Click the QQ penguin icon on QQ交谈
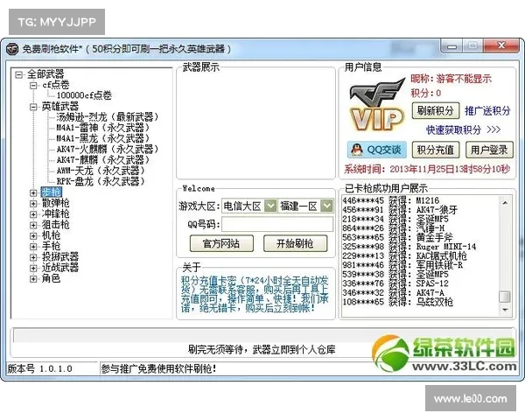 click(x=357, y=150)
